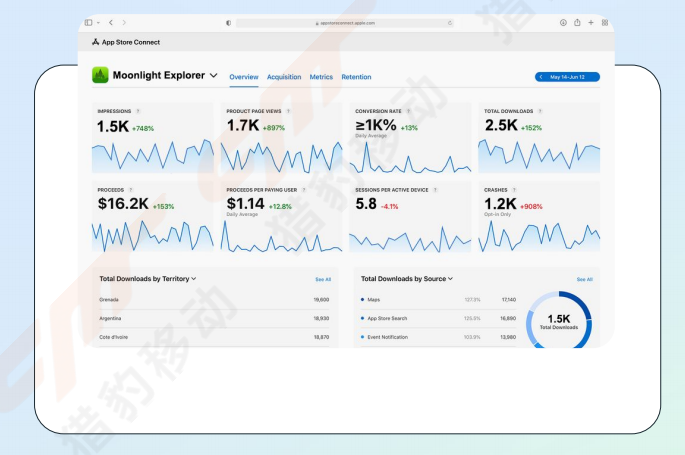The height and width of the screenshot is (455, 685).
Task: Switch to the Retention tab
Action: [x=356, y=77]
